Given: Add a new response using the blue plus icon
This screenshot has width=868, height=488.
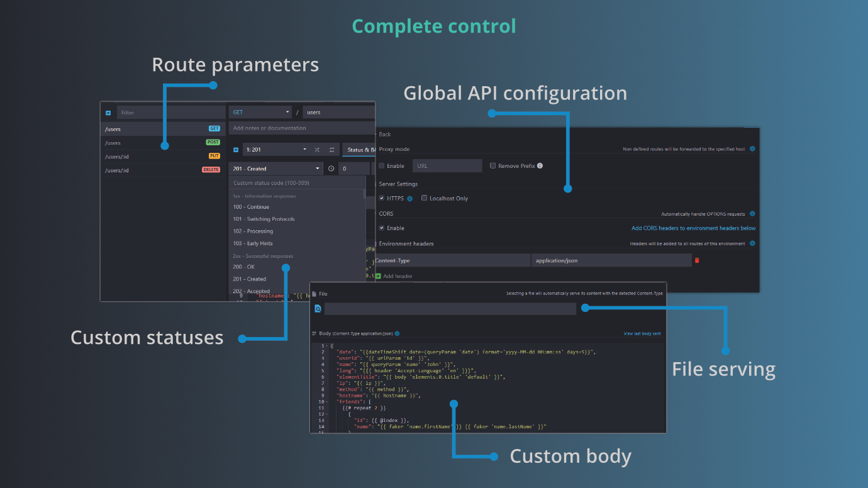Looking at the screenshot, I should (x=236, y=149).
